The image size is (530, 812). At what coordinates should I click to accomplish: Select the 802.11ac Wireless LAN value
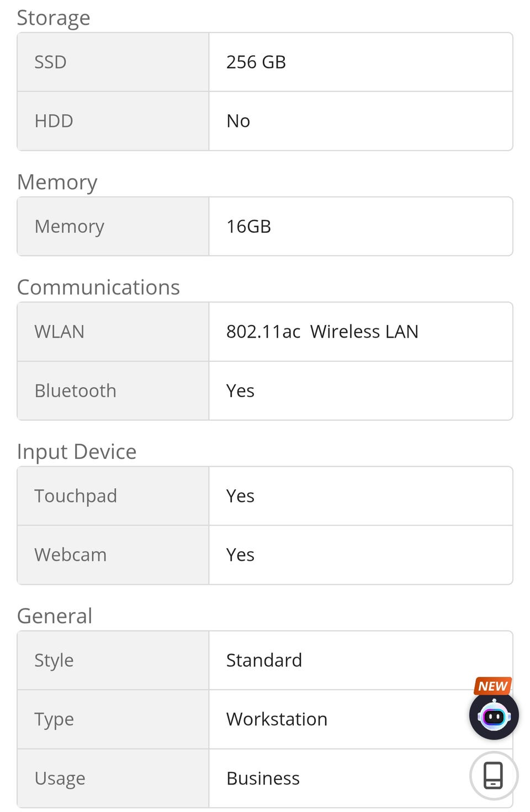(x=322, y=332)
